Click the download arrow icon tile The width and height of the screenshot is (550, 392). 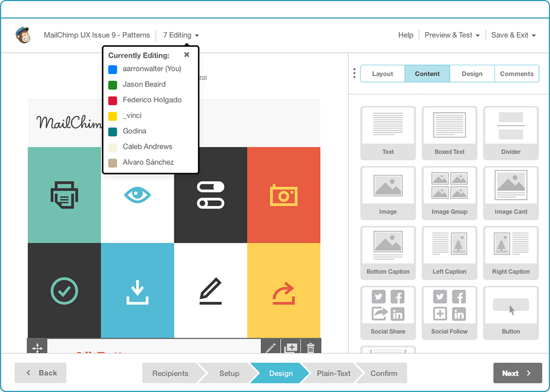pyautogui.click(x=137, y=290)
